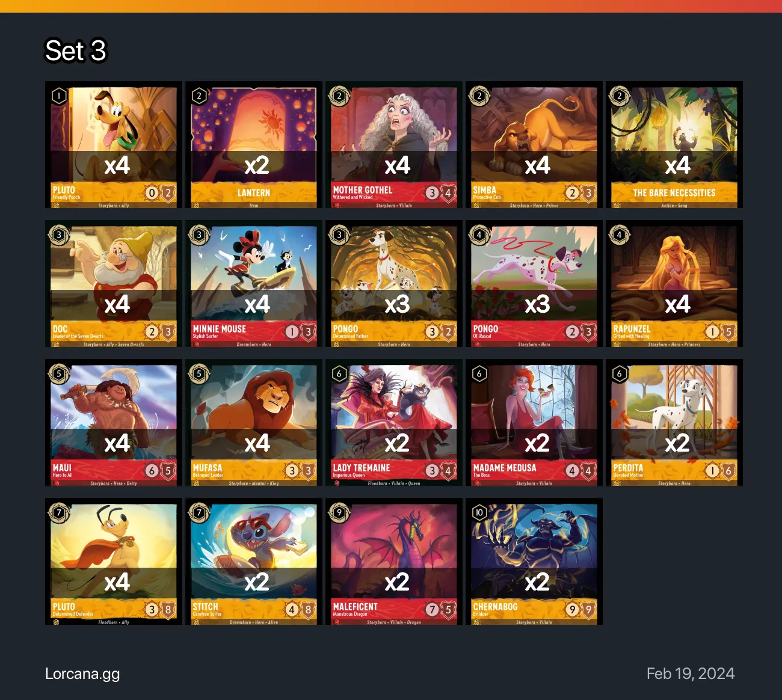Image resolution: width=782 pixels, height=700 pixels.
Task: Click the Stitch Carefree Surfer card
Action: 254,562
